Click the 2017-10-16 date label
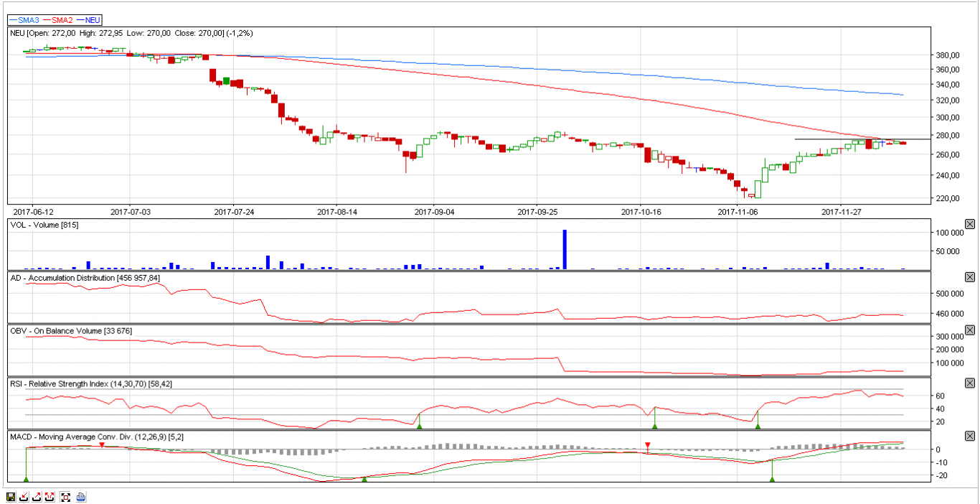Screen dimensions: 980x504 [641, 212]
